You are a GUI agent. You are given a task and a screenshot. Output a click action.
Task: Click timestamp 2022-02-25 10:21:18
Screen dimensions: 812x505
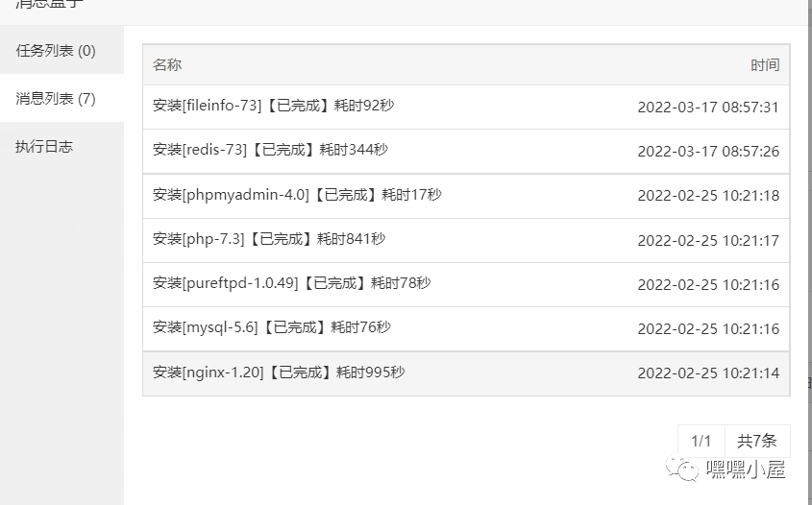point(708,196)
